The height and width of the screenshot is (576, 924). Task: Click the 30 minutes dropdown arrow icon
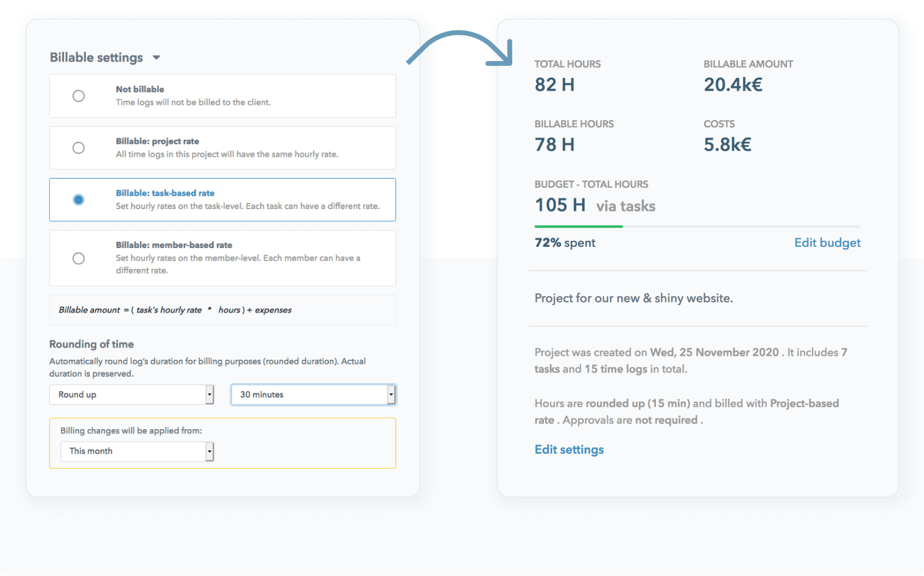click(391, 394)
